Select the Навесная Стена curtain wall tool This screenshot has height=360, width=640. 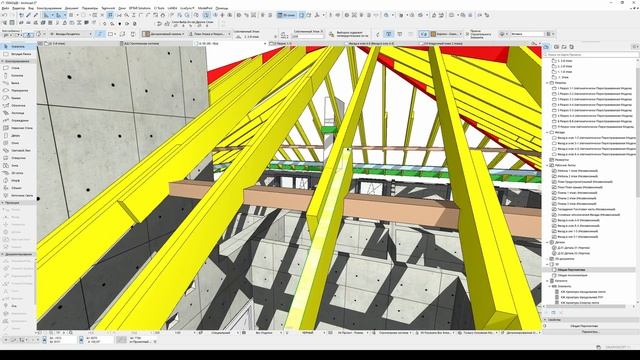[18, 128]
